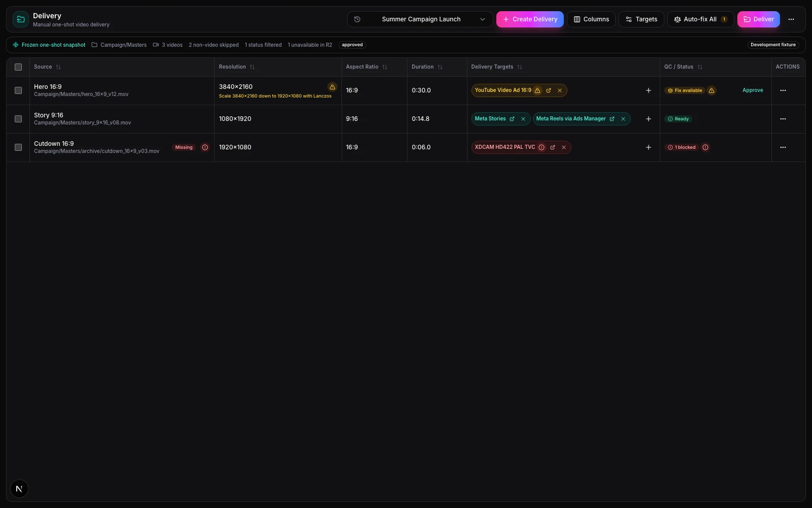Click the Next.js dev tools N icon
Viewport: 812px width, 508px height.
point(19,489)
